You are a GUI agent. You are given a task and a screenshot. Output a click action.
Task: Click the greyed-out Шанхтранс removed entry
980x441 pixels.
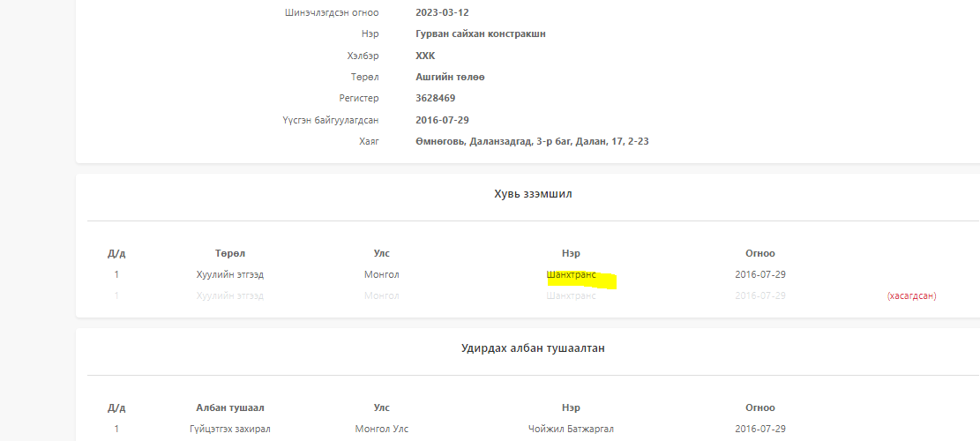coord(571,295)
